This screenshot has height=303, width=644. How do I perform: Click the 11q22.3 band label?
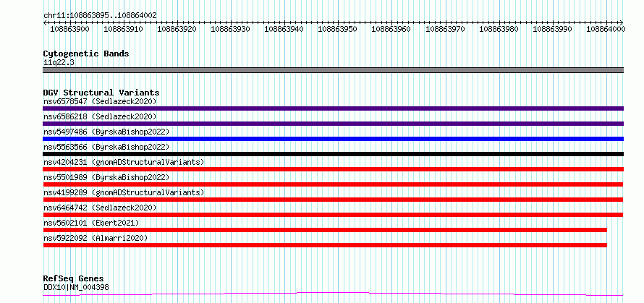(x=59, y=63)
